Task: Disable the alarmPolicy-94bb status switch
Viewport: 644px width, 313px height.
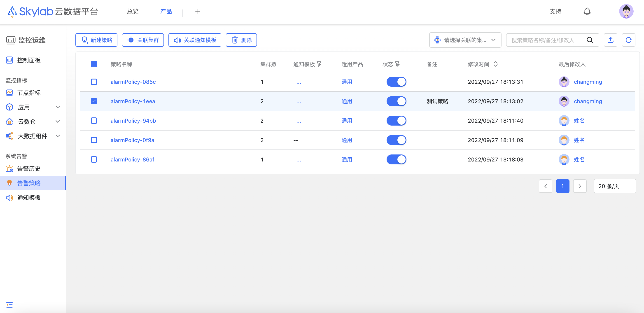Action: click(x=396, y=121)
